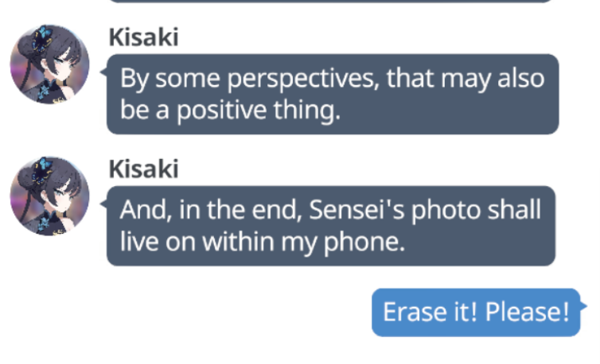Click the partially visible bubble at the top
Image resolution: width=600 pixels, height=364 pixels.
[331, 1]
